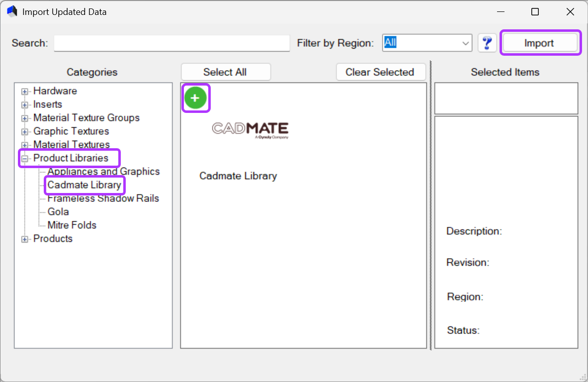588x382 pixels.
Task: Click the green plus icon above Cadmate logo
Action: click(195, 97)
